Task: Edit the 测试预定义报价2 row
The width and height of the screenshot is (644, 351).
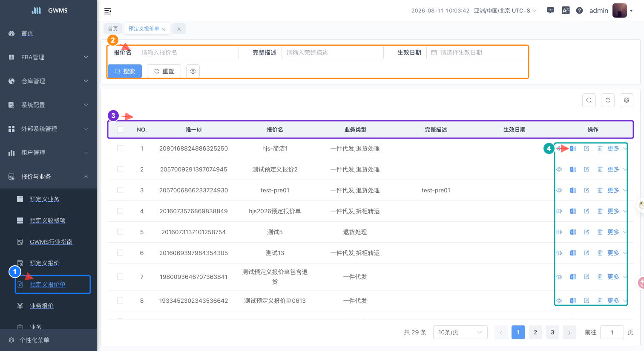Action: [586, 169]
